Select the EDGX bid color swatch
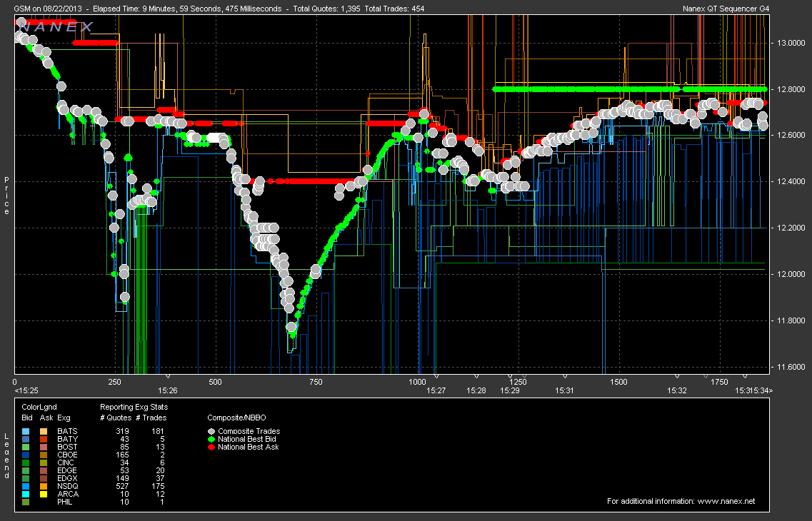 [x=26, y=479]
